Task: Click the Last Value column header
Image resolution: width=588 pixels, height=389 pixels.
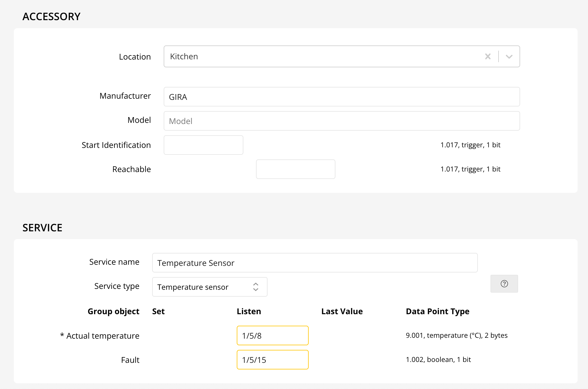Action: [x=342, y=311]
